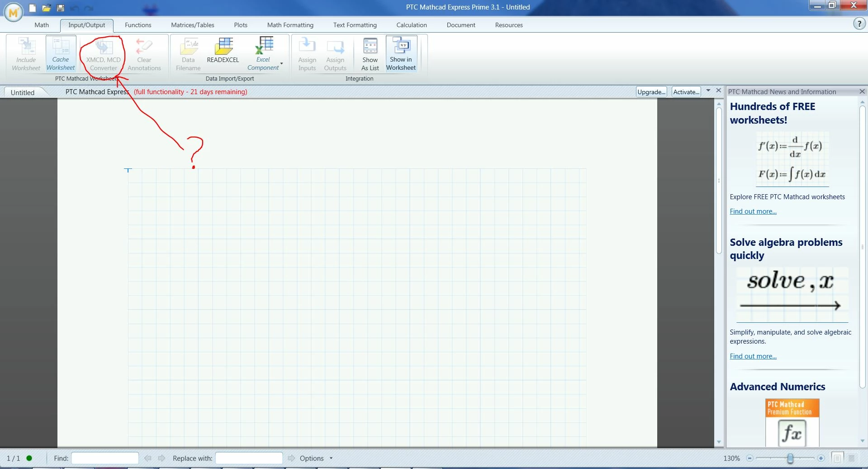Click the zoom slider handle
The width and height of the screenshot is (868, 469).
point(790,458)
